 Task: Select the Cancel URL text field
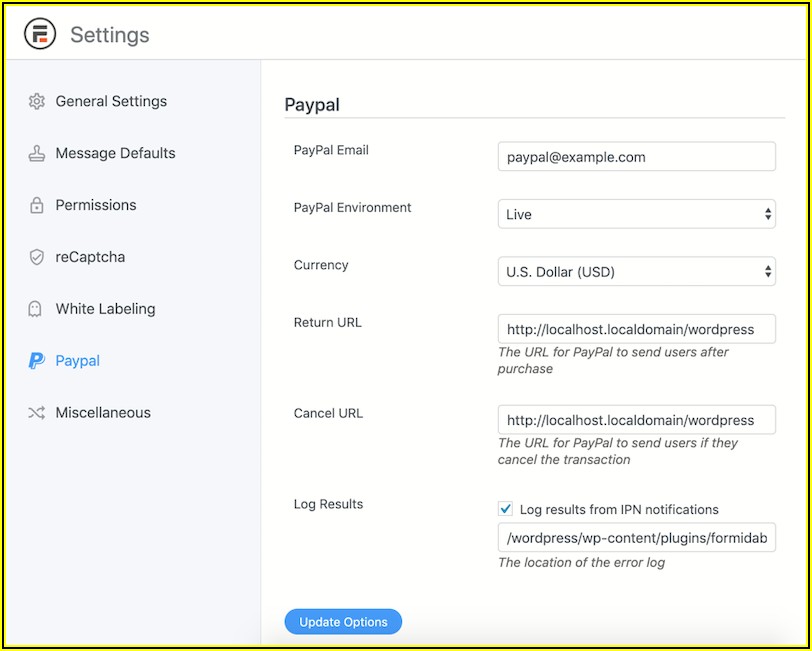pyautogui.click(x=636, y=420)
